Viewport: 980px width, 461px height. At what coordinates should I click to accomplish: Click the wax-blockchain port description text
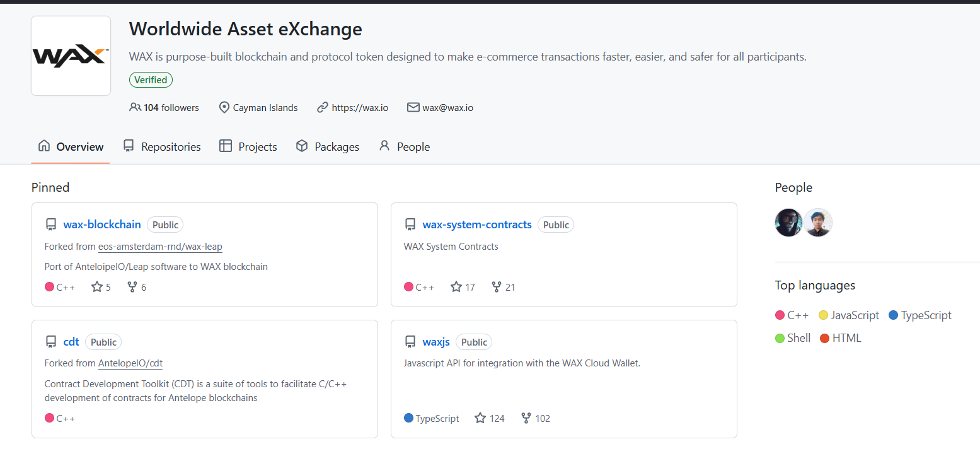tap(156, 267)
